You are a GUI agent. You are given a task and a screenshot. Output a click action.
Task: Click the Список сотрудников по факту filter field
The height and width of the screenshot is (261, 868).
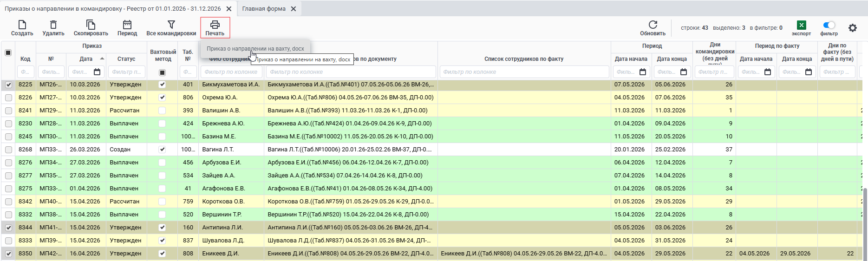click(x=524, y=72)
